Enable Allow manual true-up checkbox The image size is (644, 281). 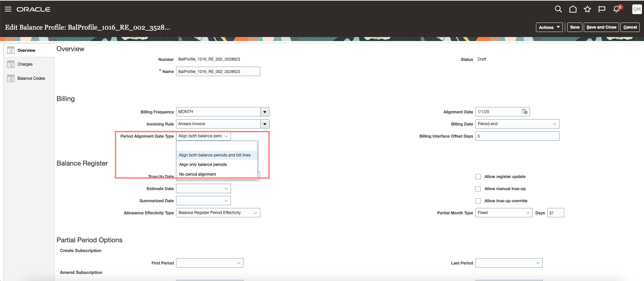coord(478,189)
